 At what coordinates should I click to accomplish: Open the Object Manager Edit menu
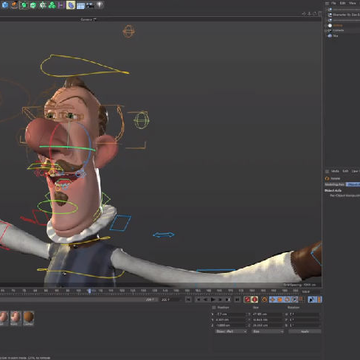(343, 3)
